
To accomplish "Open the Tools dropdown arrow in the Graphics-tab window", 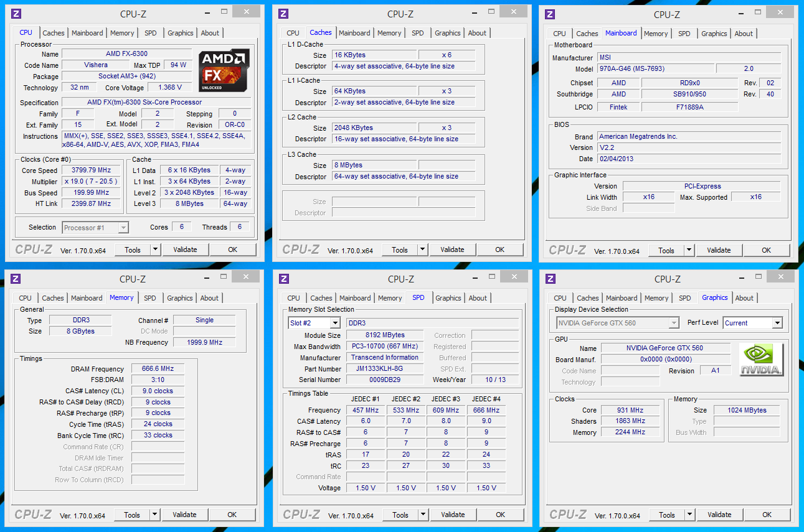I will (689, 515).
